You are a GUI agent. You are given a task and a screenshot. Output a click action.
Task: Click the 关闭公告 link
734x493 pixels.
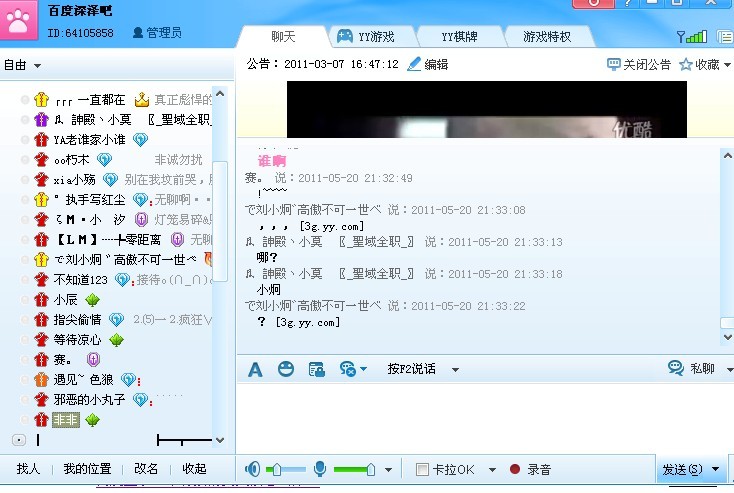coord(647,65)
